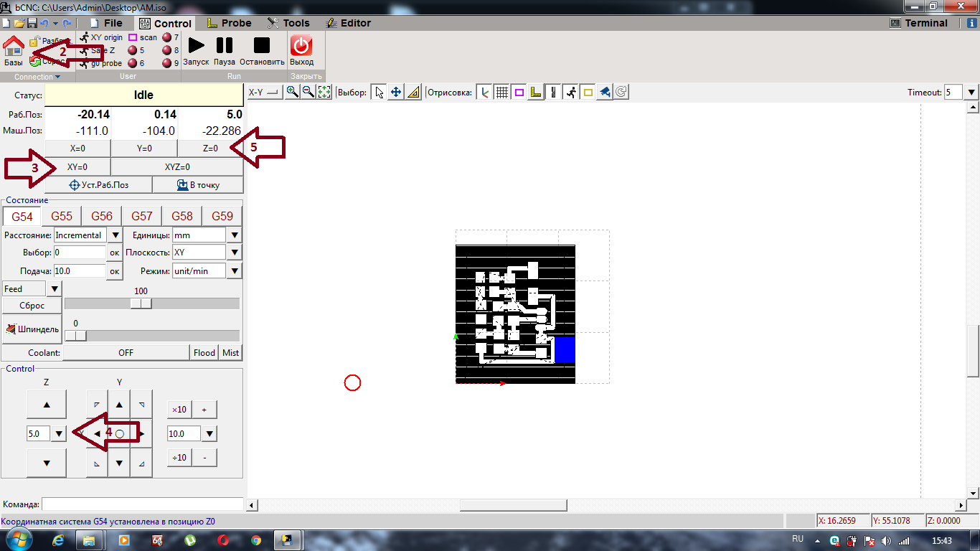Run the g0 probe user macro

click(x=101, y=63)
